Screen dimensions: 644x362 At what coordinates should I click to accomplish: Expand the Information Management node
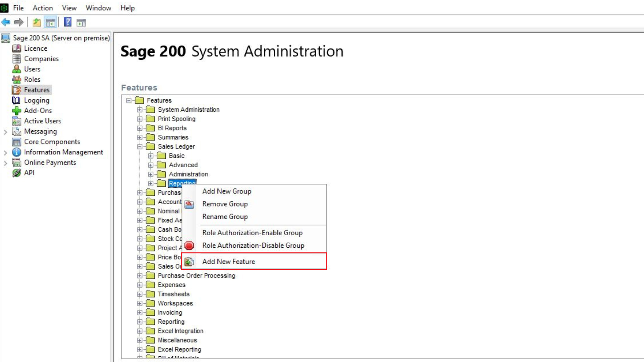pyautogui.click(x=5, y=152)
